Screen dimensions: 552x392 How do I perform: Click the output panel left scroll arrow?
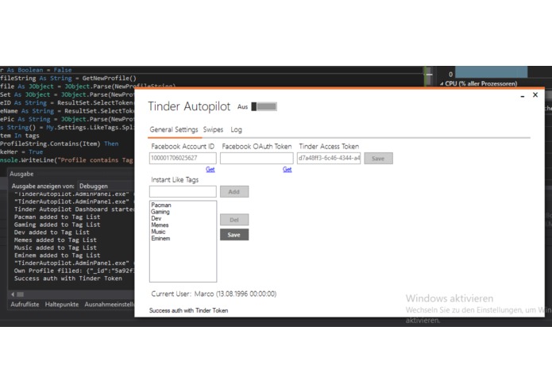coord(13,294)
